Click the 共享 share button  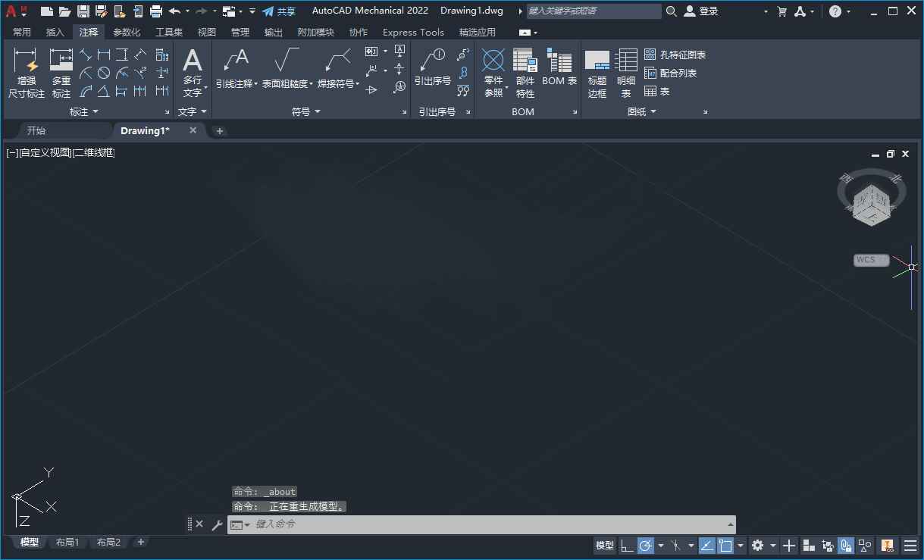[x=279, y=11]
